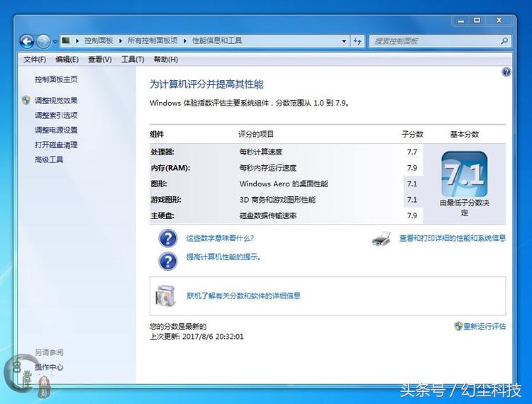Expand arrow after 所有控制面板项 breadcrumb
The height and width of the screenshot is (404, 532).
(185, 41)
